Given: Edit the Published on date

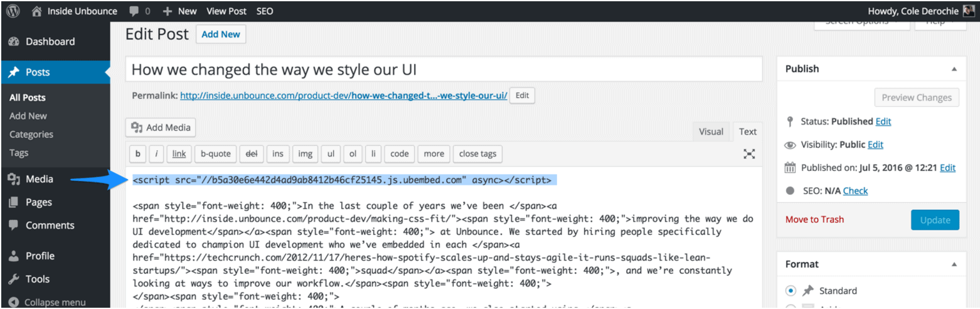Looking at the screenshot, I should (947, 168).
